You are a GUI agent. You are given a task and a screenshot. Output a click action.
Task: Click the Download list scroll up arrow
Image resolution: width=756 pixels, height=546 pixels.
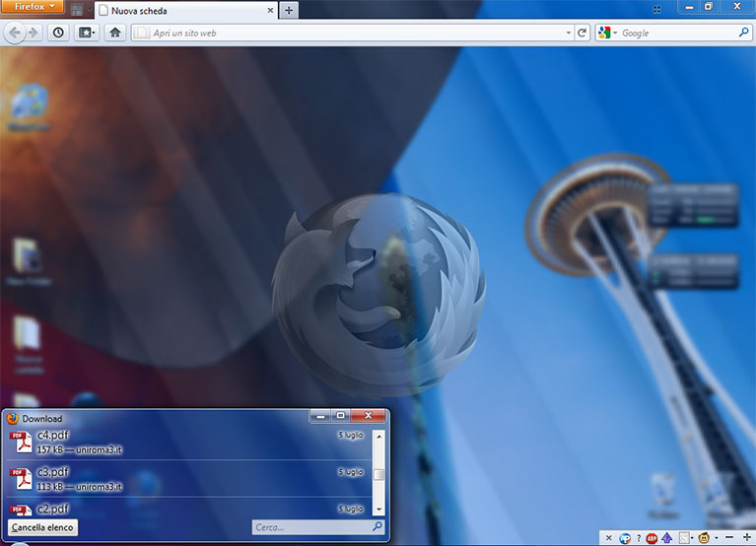[x=379, y=437]
